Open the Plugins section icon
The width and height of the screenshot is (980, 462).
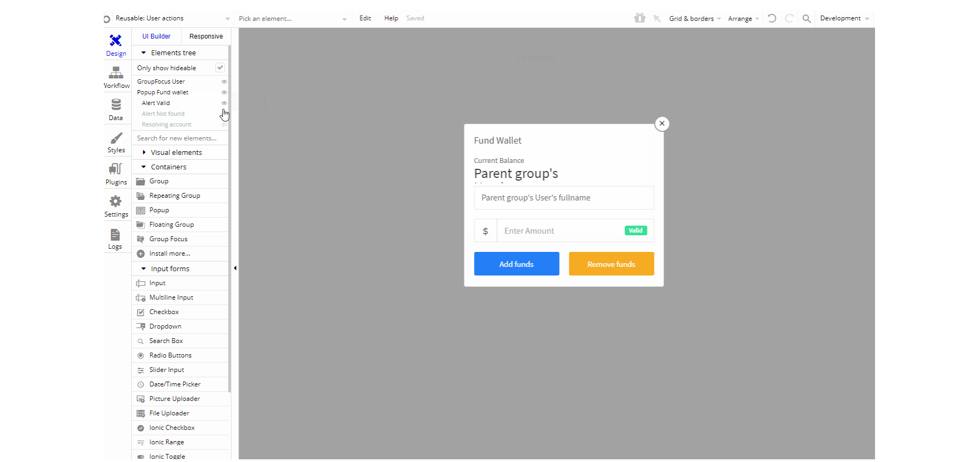116,169
